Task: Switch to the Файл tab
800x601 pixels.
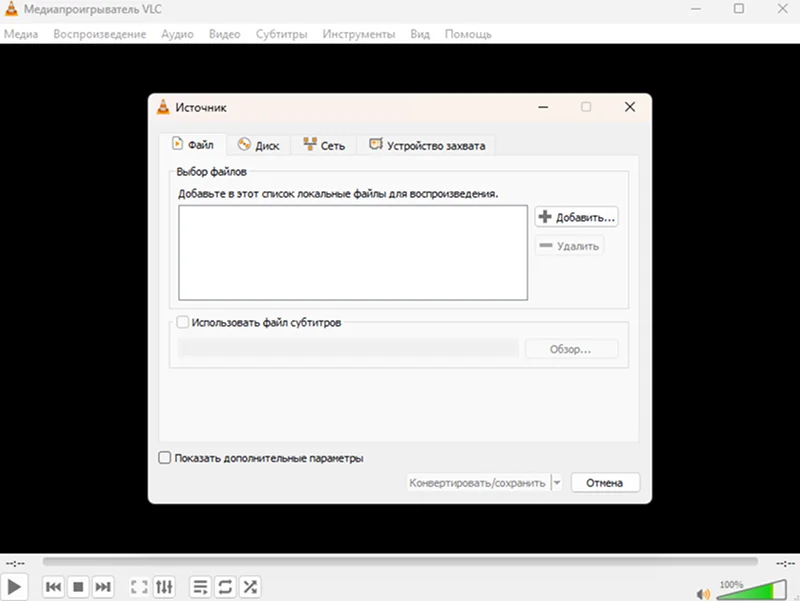Action: [x=193, y=145]
